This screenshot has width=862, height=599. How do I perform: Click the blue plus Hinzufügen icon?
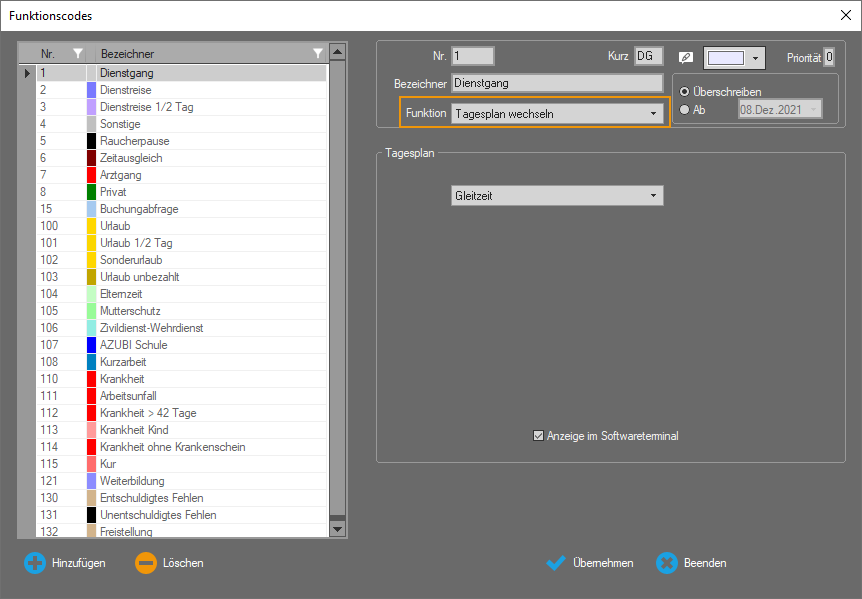(35, 563)
